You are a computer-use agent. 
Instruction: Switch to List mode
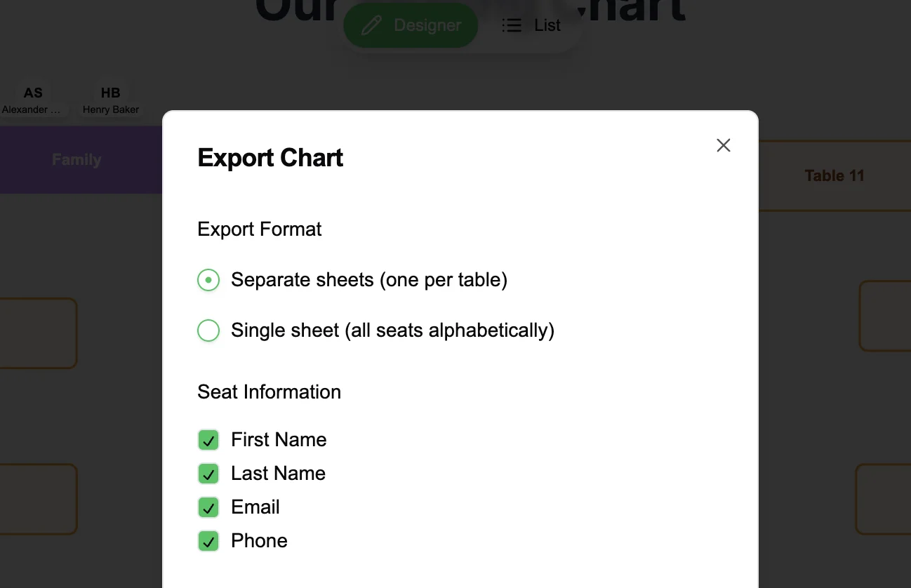531,25
